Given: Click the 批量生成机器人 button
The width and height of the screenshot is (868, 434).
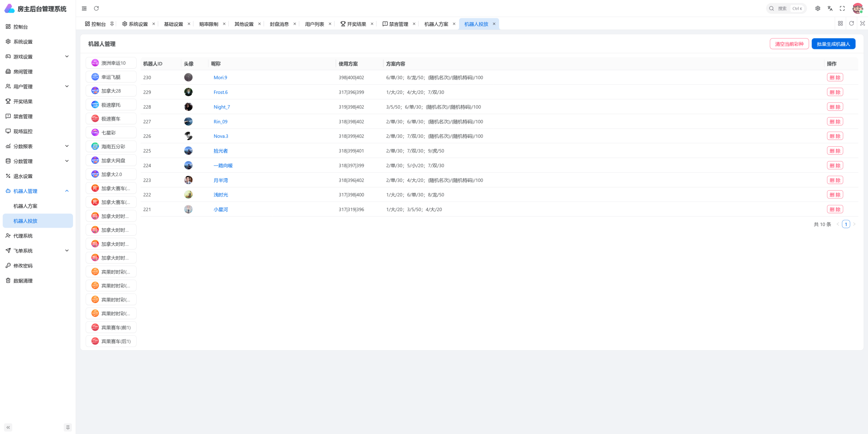Looking at the screenshot, I should coord(833,44).
